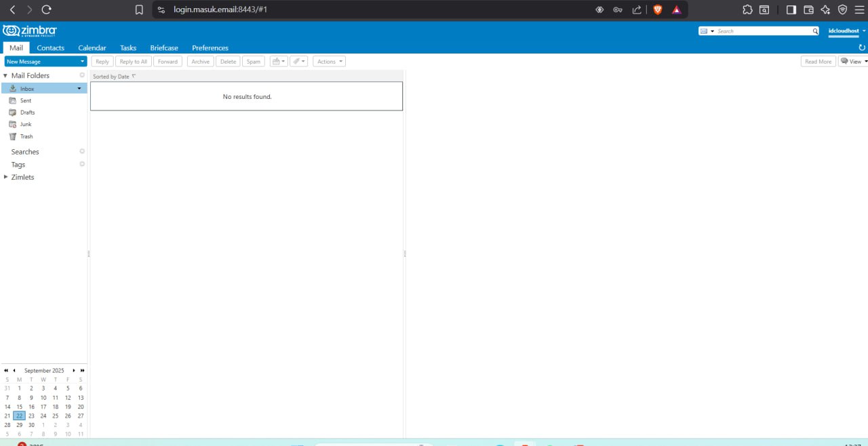Select September 22 in mini calendar
This screenshot has height=446, width=868.
pyautogui.click(x=19, y=415)
